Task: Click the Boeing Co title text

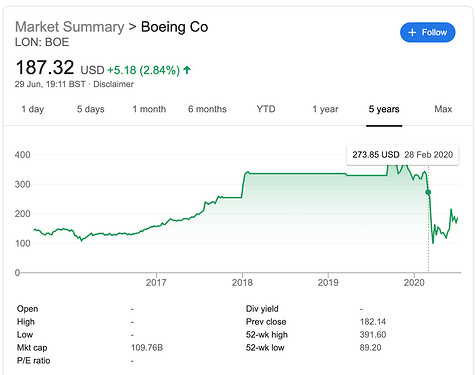Action: pyautogui.click(x=174, y=27)
